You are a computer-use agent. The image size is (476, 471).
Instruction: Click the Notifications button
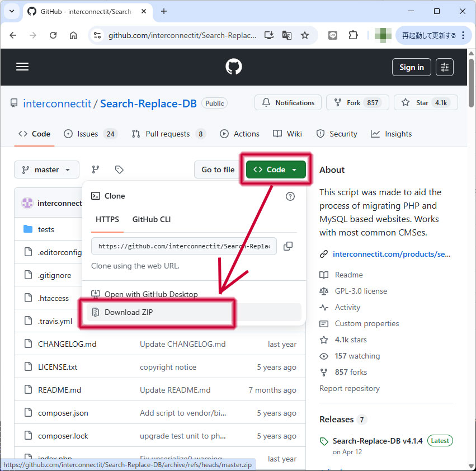point(288,102)
